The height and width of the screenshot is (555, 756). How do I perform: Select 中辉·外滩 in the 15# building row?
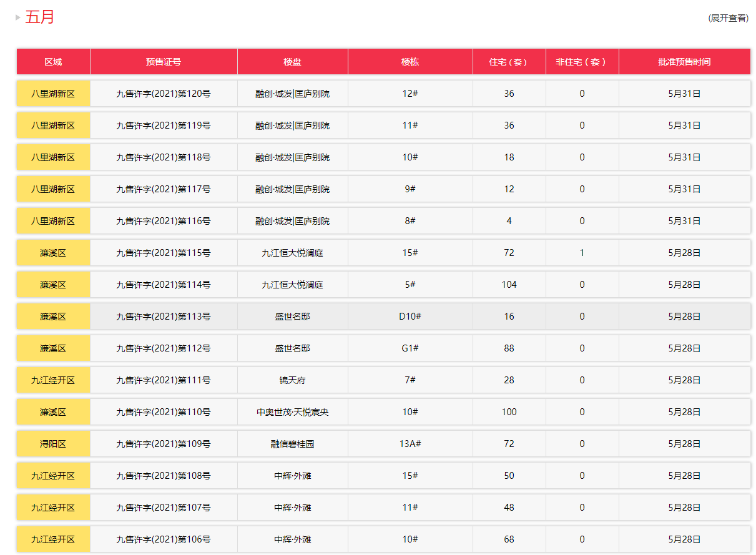click(292, 476)
